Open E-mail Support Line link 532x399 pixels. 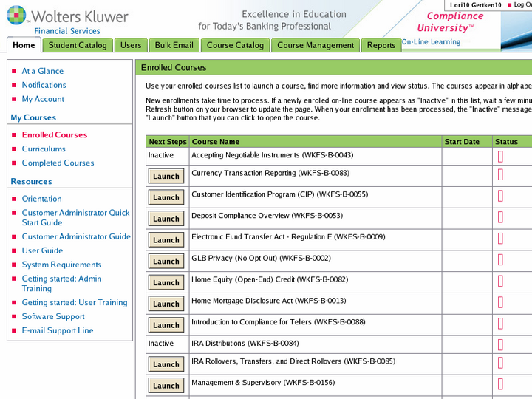(x=58, y=330)
